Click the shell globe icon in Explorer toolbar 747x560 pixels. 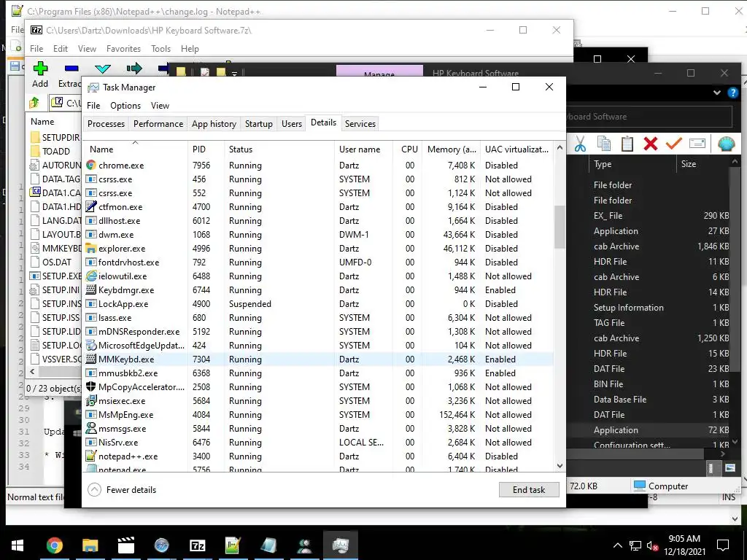[726, 144]
